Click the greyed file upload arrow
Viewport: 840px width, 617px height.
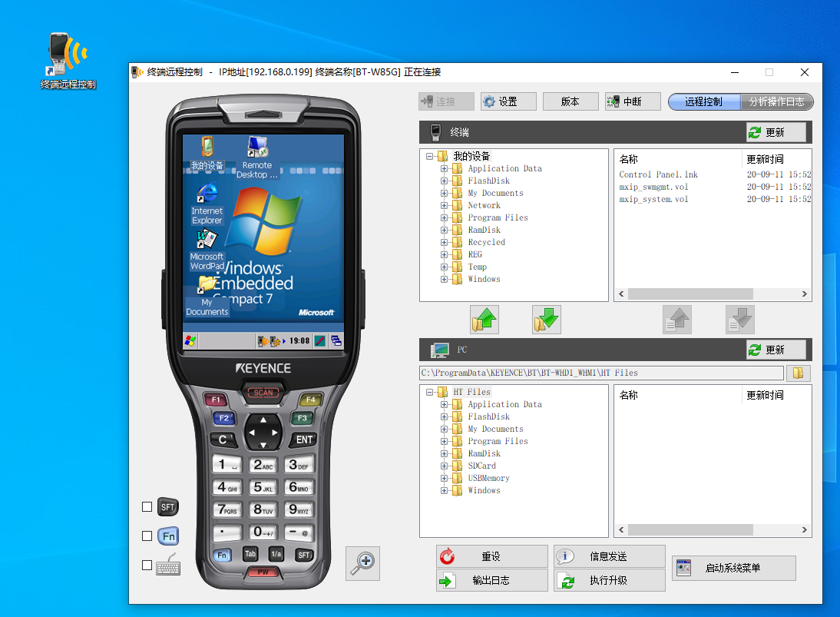[x=677, y=320]
